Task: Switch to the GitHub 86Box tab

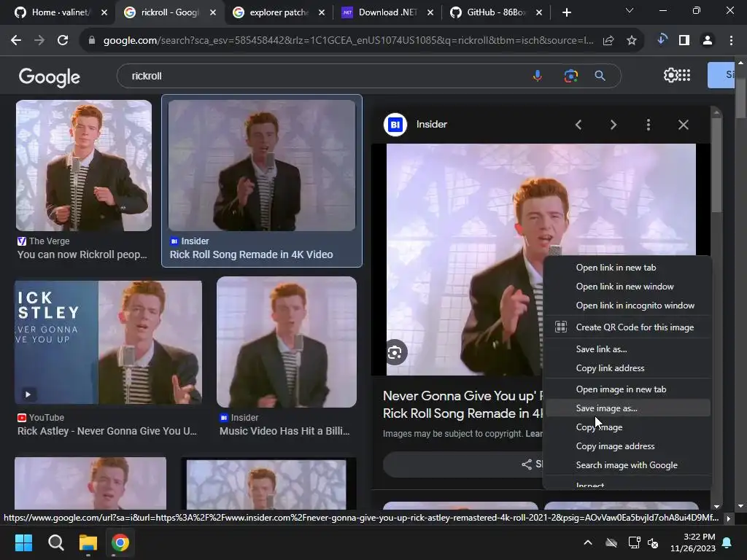Action: pyautogui.click(x=495, y=12)
